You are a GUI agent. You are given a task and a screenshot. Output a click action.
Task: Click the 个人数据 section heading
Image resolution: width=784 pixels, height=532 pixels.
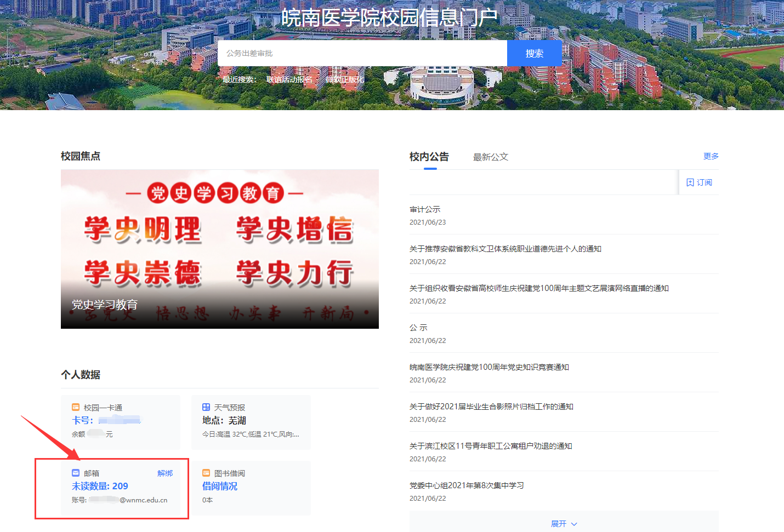click(x=81, y=375)
